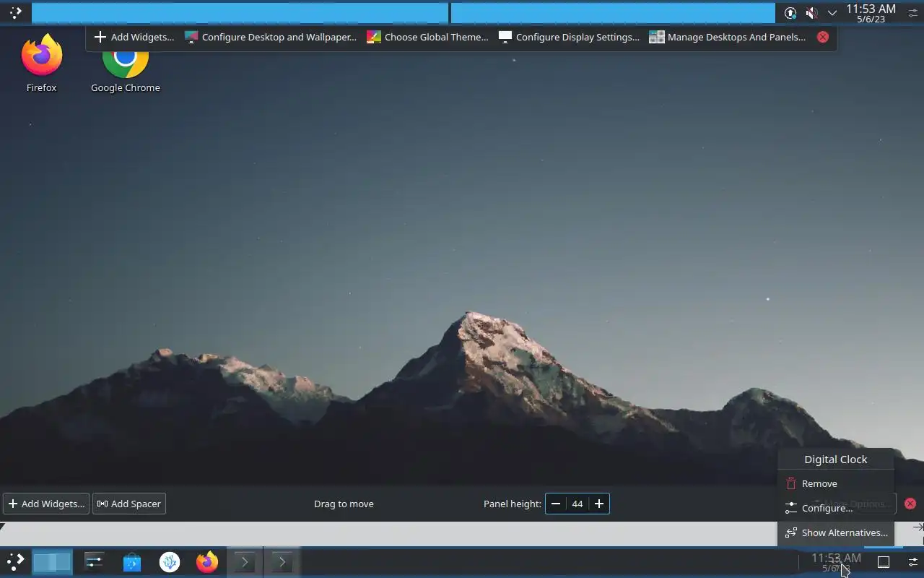Open Configure Desktop and Wallpaper
This screenshot has width=924, height=578.
[x=271, y=37]
